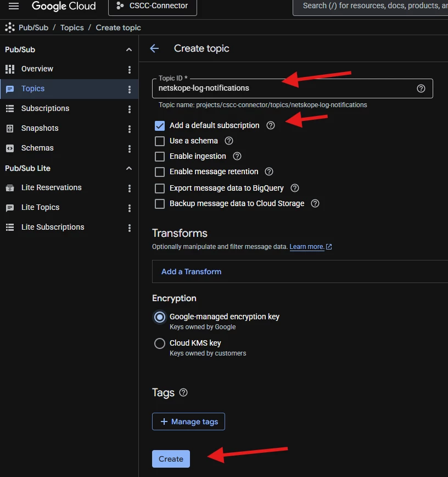
Task: Click the Overview dashboard icon
Action: point(10,69)
